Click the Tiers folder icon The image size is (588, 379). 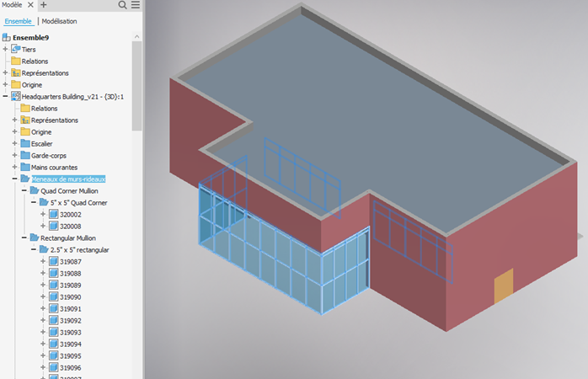pos(15,50)
